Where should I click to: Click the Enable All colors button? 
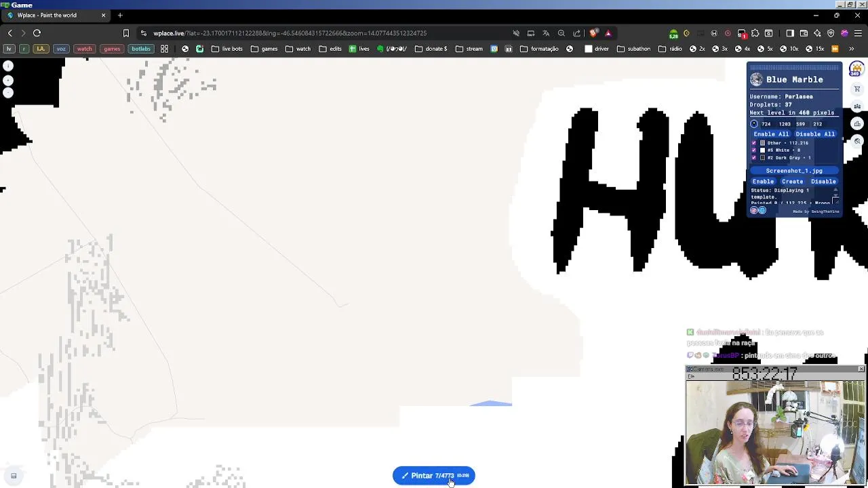(x=771, y=134)
